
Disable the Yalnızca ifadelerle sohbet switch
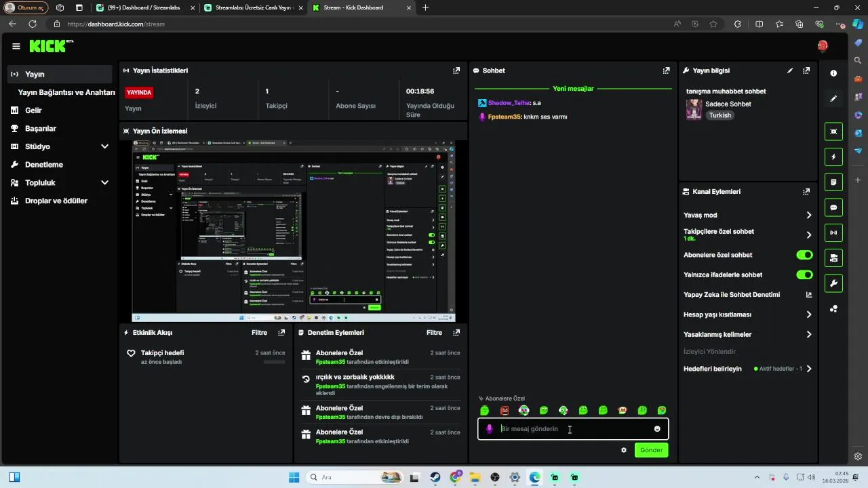pos(804,275)
